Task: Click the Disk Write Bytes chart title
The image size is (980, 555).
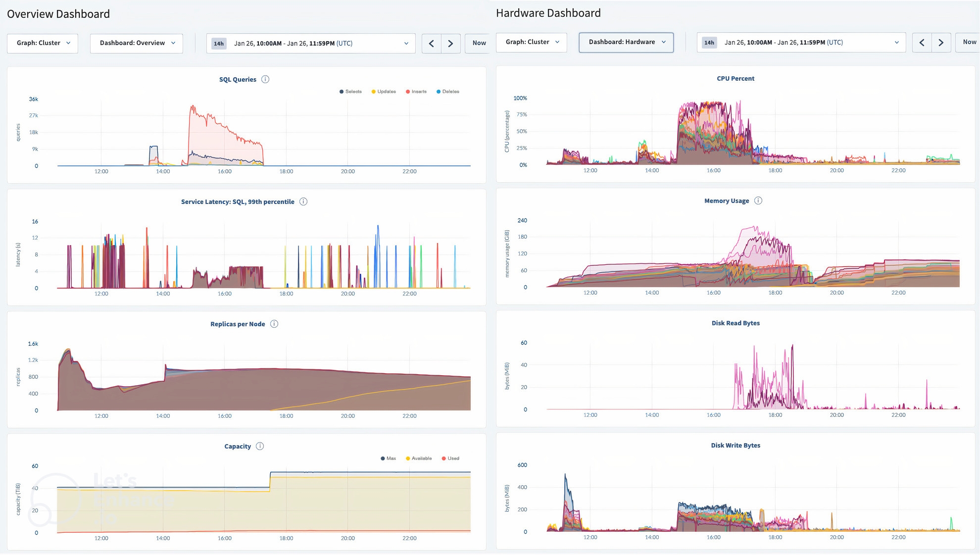Action: 735,445
